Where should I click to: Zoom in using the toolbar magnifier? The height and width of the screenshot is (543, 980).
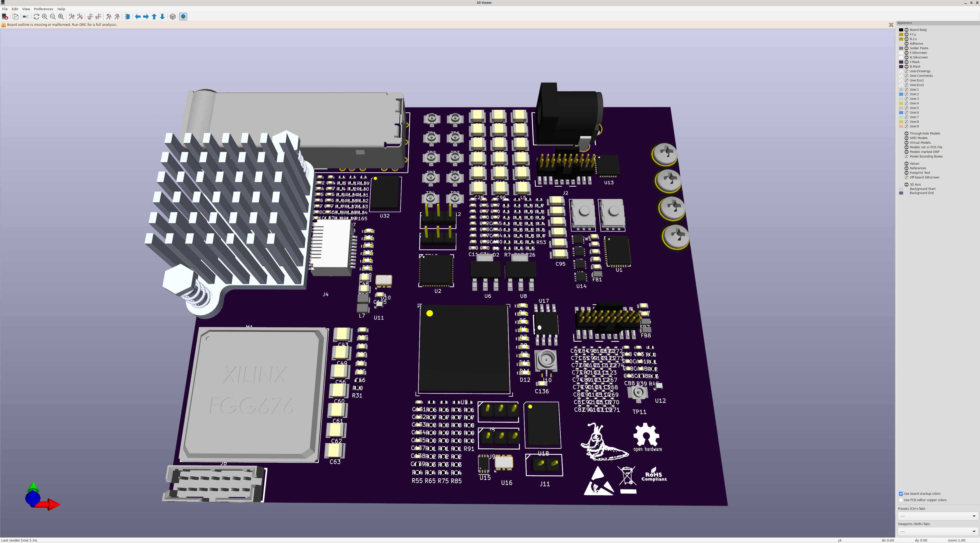pos(44,17)
